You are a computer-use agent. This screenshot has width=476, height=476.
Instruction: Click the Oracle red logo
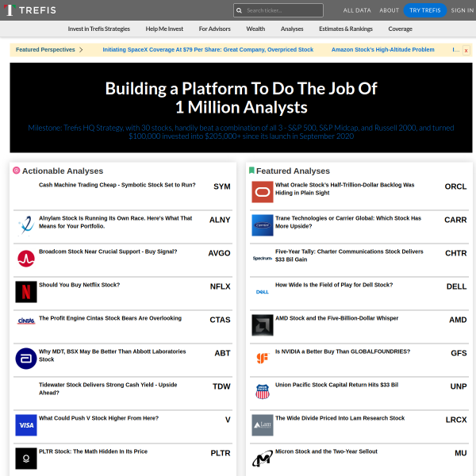click(x=263, y=192)
